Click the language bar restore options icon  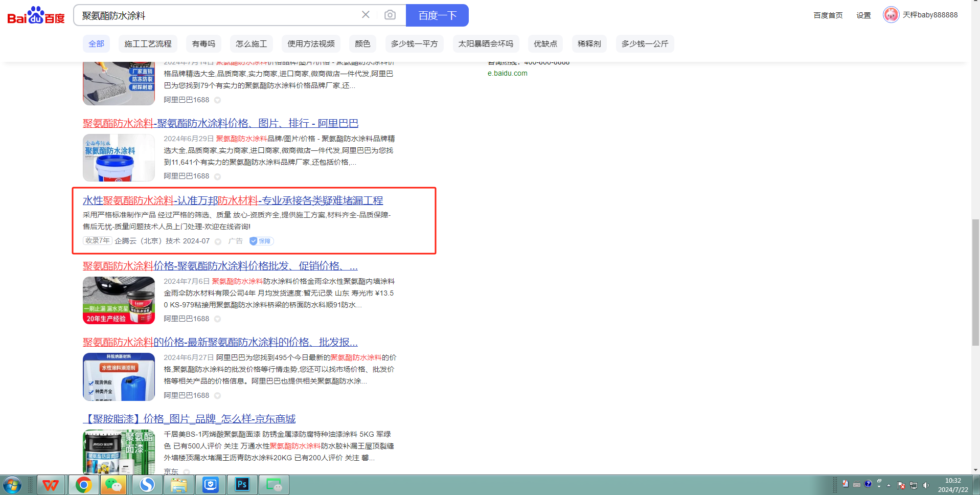[x=879, y=481]
